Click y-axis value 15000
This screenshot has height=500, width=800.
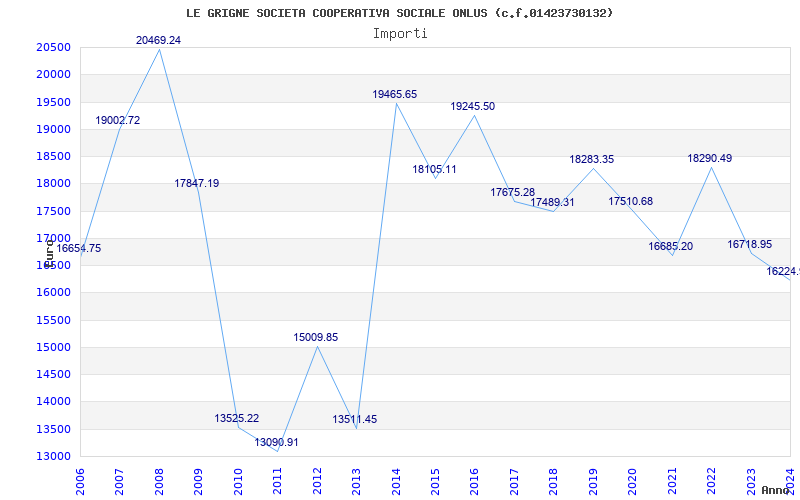[53, 347]
